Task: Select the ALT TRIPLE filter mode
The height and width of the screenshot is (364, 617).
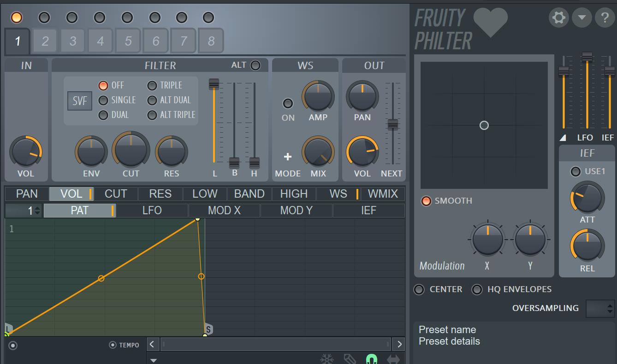Action: tap(152, 115)
